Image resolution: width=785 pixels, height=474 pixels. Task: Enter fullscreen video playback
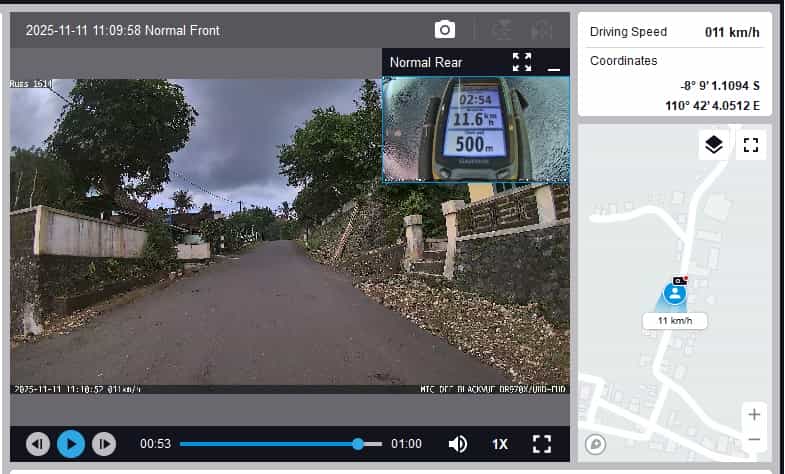(x=542, y=443)
